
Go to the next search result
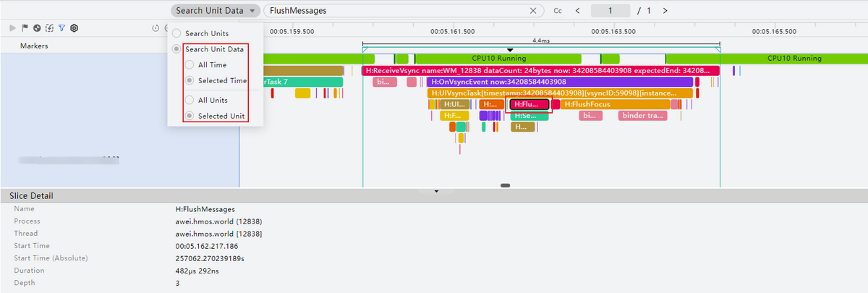pyautogui.click(x=665, y=11)
